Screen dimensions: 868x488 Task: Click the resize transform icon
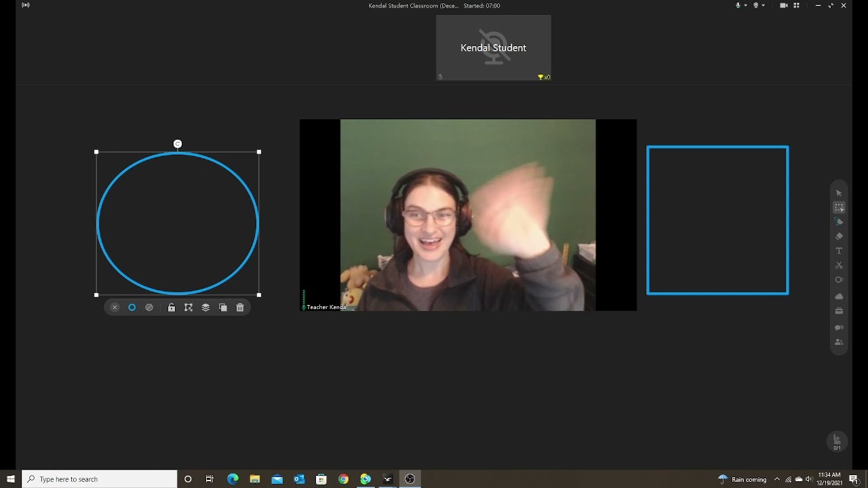click(189, 308)
